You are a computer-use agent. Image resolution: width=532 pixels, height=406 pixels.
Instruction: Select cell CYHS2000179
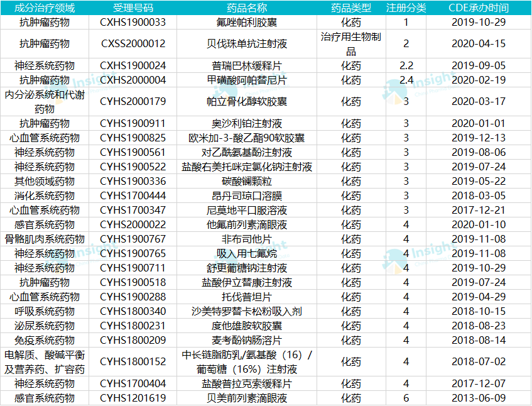pos(133,102)
